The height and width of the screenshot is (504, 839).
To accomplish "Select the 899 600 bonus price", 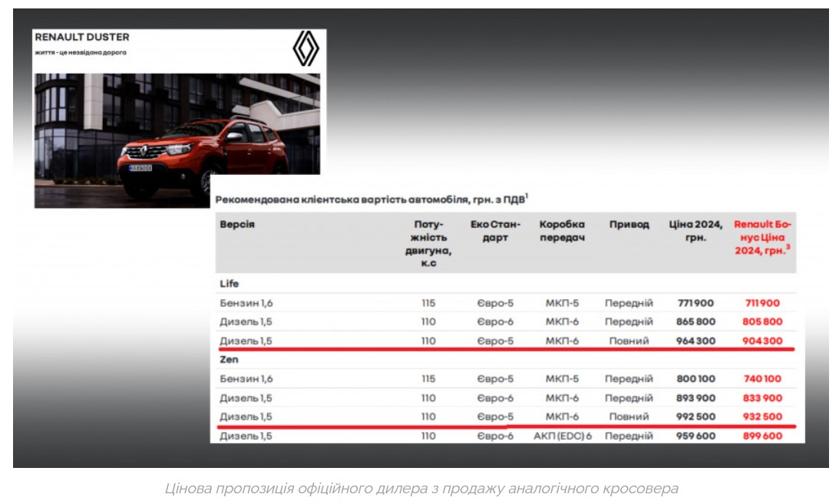I will 762,436.
